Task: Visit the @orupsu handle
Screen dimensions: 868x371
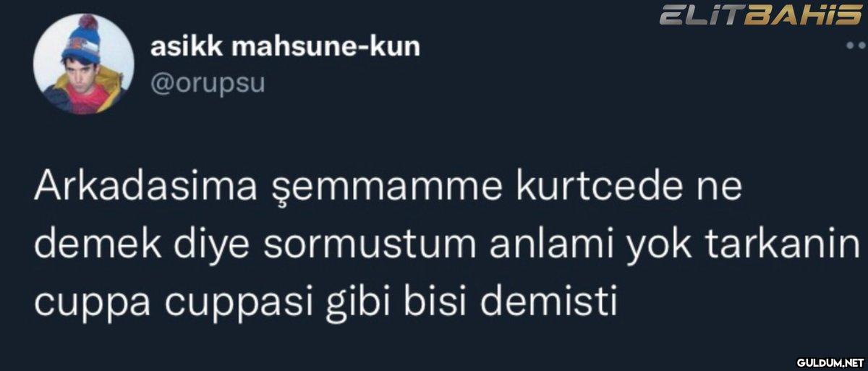Action: click(x=208, y=84)
